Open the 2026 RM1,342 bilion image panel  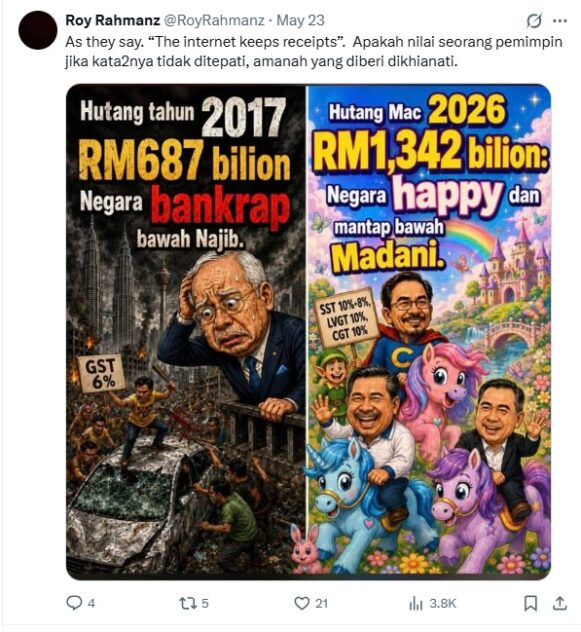tap(429, 331)
